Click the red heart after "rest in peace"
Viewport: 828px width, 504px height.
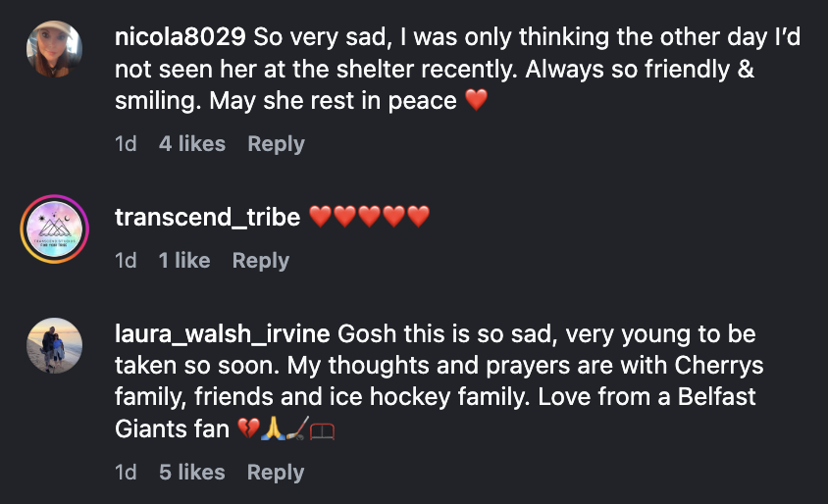(x=476, y=101)
